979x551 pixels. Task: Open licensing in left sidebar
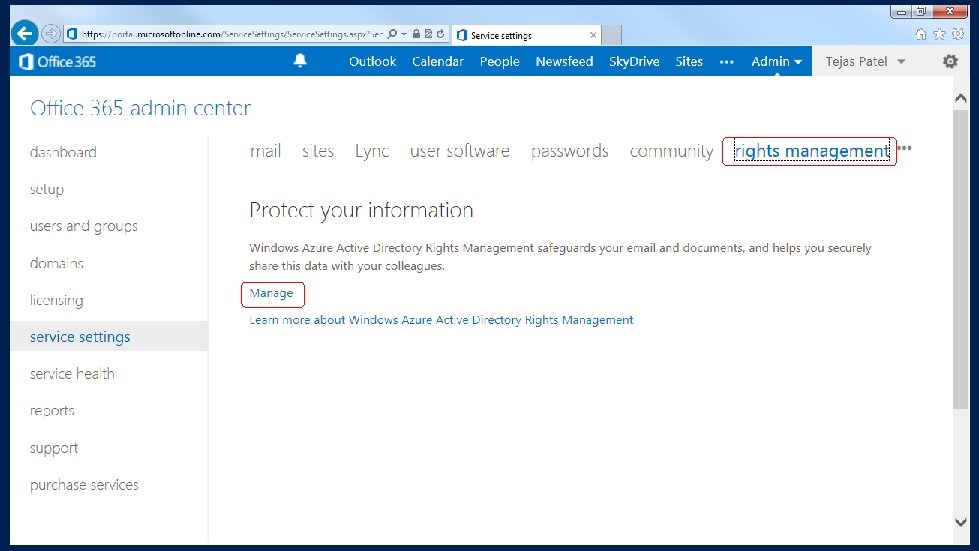point(56,300)
